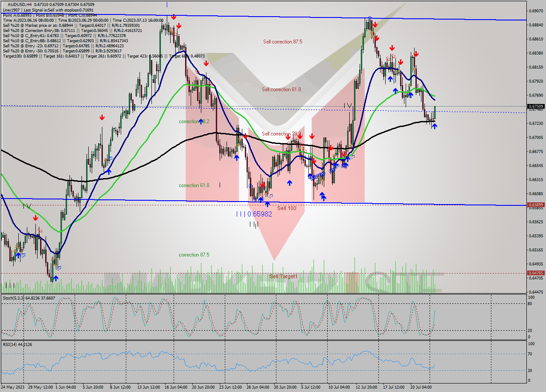The width and height of the screenshot is (546, 392).
Task: Select the '5 Jun 20:00' time label
Action: click(93, 387)
